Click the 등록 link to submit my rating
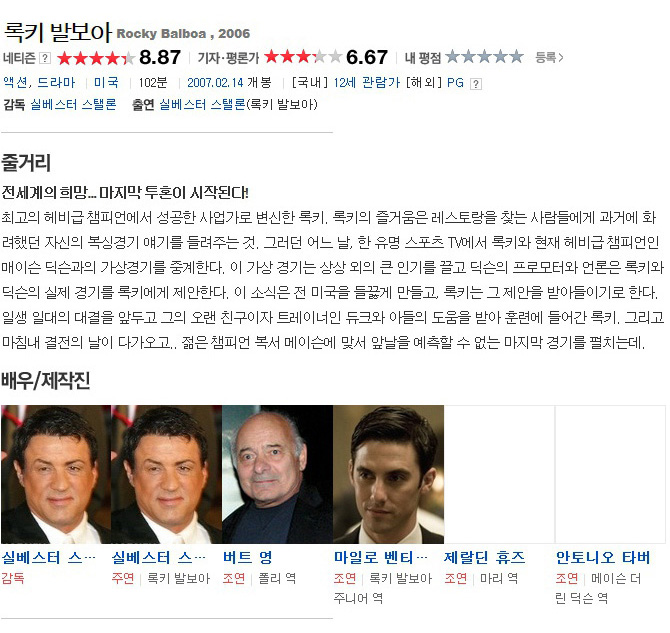 click(549, 57)
